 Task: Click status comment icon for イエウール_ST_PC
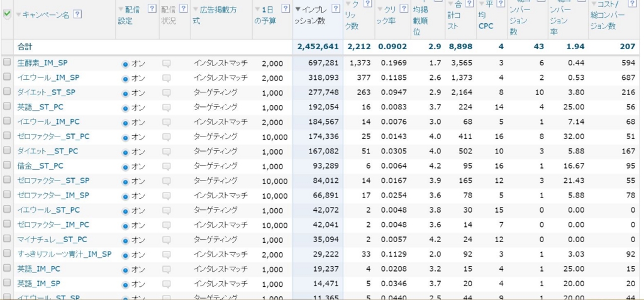166,211
